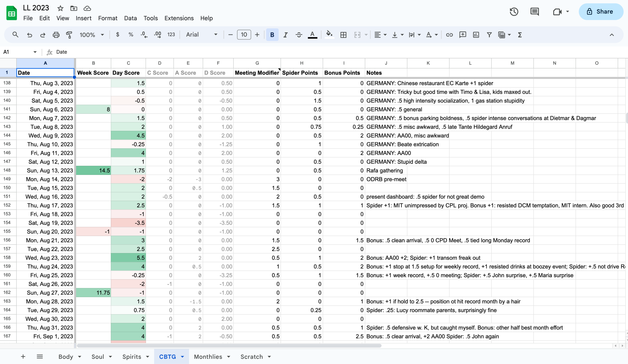Open the Name box dropdown arrow
The width and height of the screenshot is (628, 364).
click(x=35, y=52)
